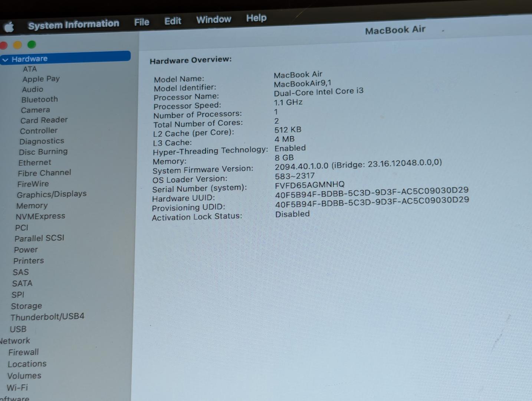Select PCI in the sidebar

click(x=22, y=228)
